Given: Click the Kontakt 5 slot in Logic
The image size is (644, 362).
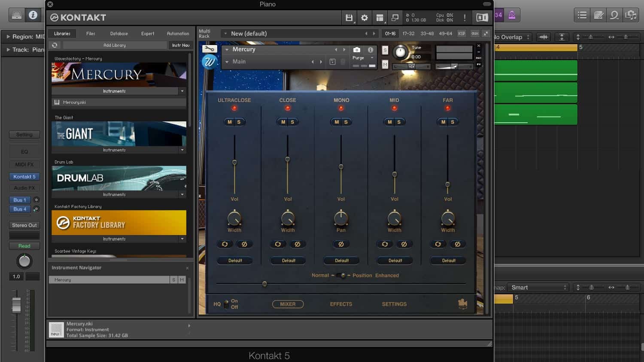Looking at the screenshot, I should tap(24, 177).
